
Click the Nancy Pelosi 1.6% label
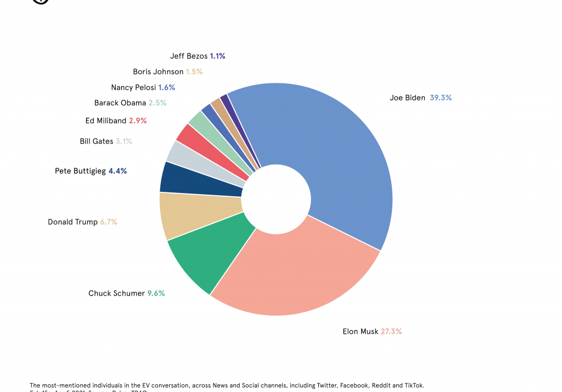click(143, 88)
